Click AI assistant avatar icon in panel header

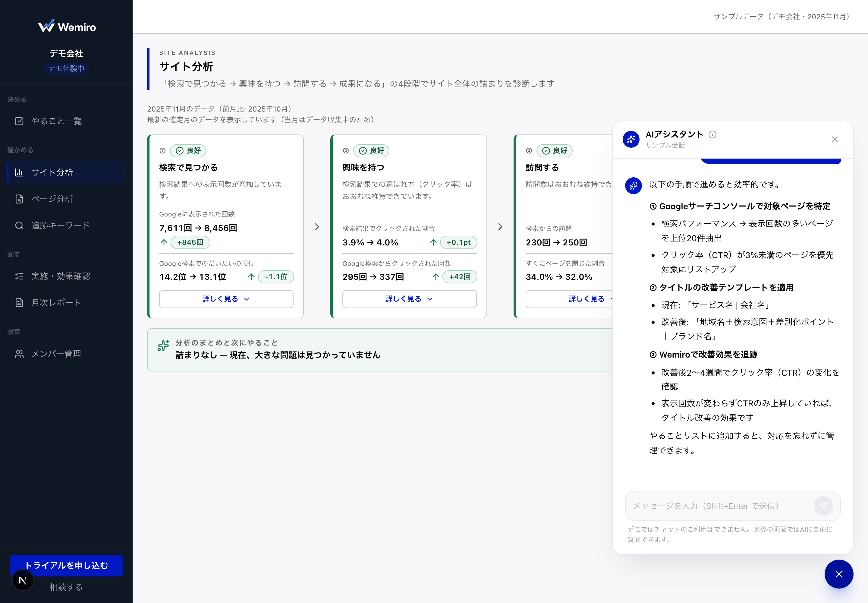click(631, 139)
